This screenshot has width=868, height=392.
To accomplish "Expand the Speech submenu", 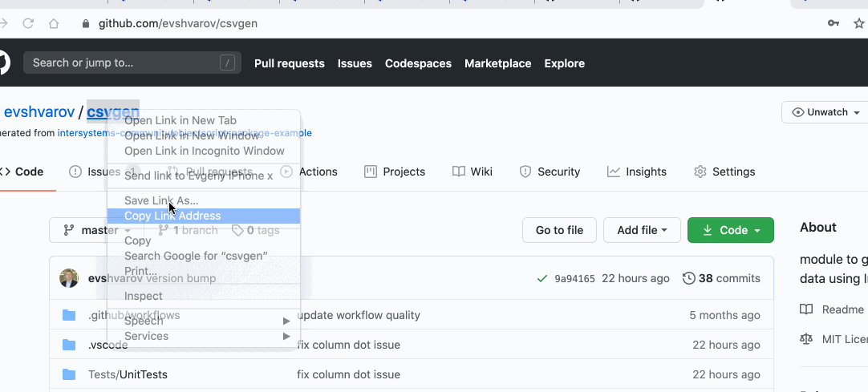I will point(203,321).
